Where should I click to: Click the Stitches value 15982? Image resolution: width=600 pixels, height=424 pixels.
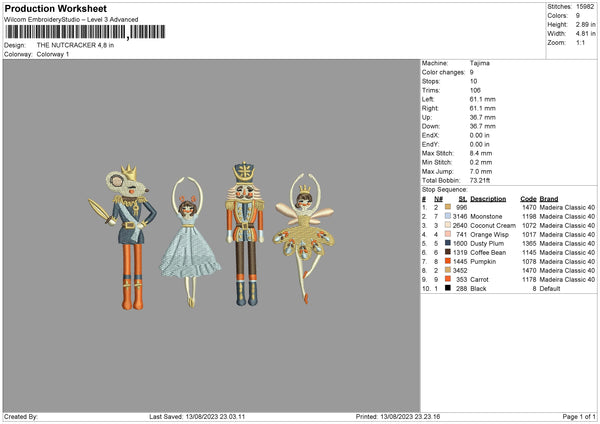(585, 7)
